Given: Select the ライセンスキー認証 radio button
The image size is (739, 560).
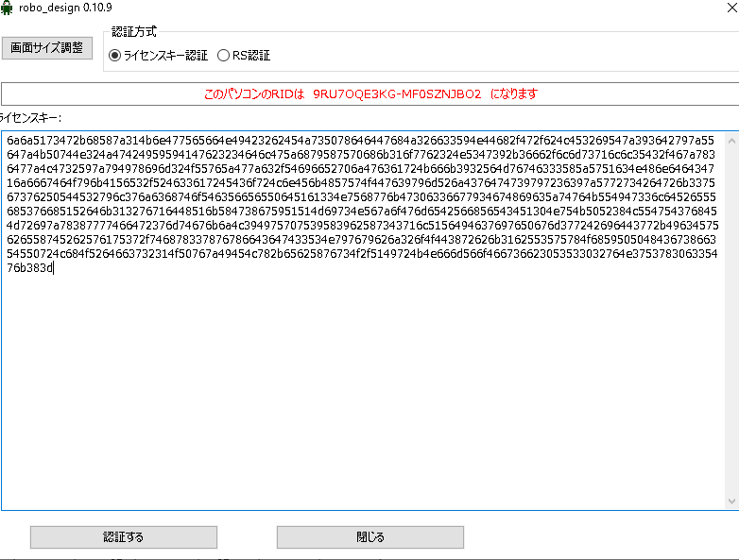Looking at the screenshot, I should pyautogui.click(x=115, y=56).
